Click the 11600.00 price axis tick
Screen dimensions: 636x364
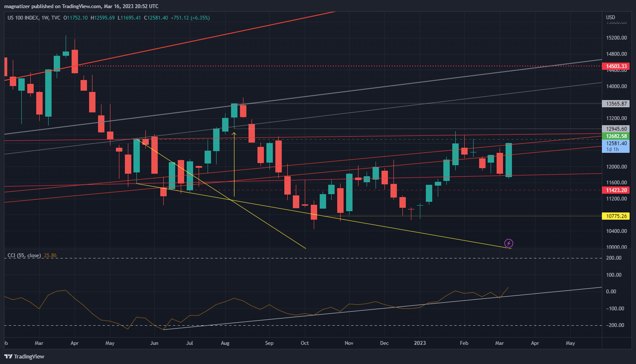(x=616, y=183)
